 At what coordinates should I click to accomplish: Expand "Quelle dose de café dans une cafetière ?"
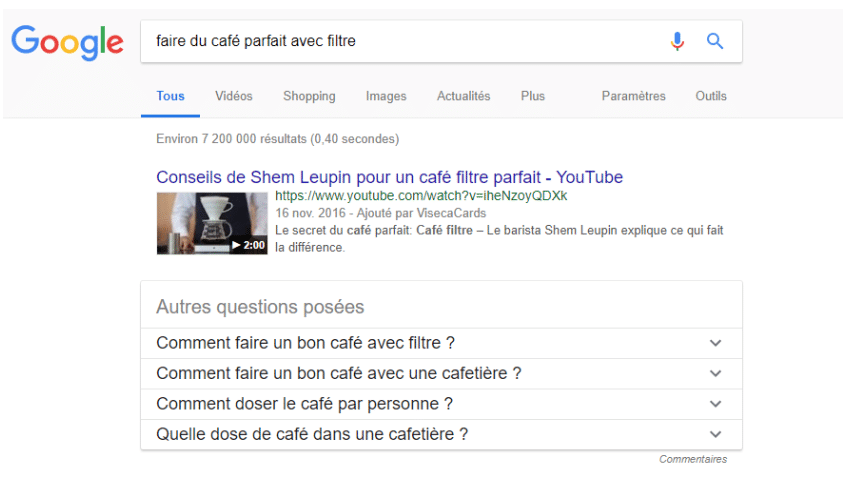tap(715, 434)
